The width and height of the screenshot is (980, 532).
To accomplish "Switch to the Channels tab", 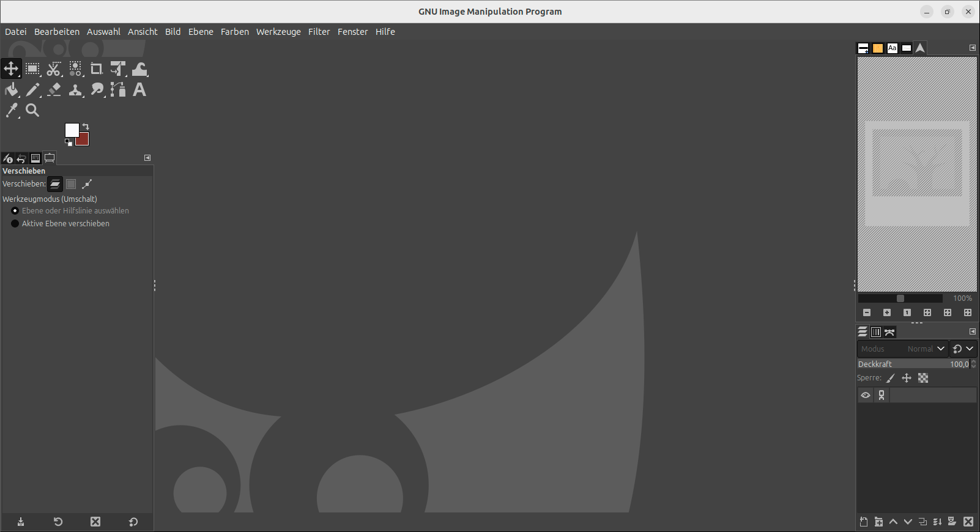I will pyautogui.click(x=876, y=332).
